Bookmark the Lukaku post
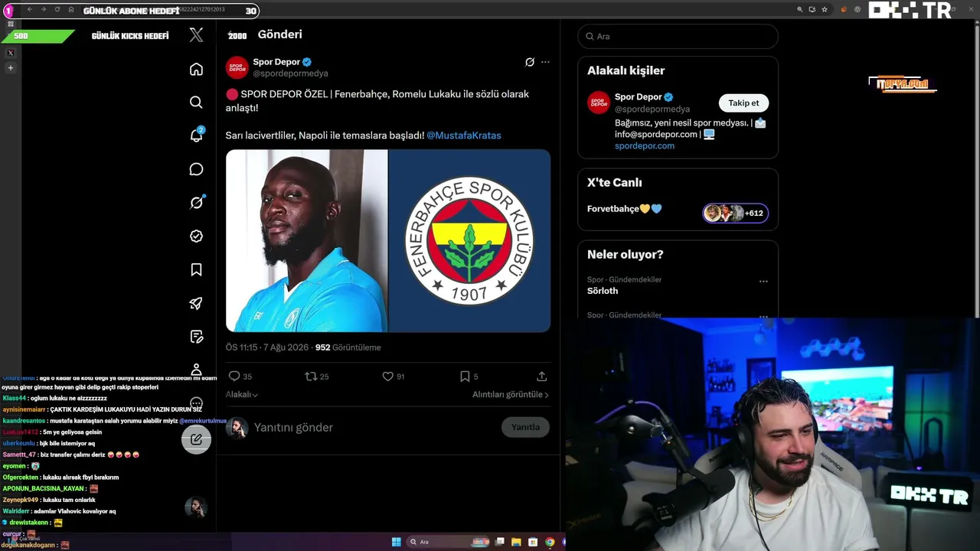 click(x=465, y=377)
